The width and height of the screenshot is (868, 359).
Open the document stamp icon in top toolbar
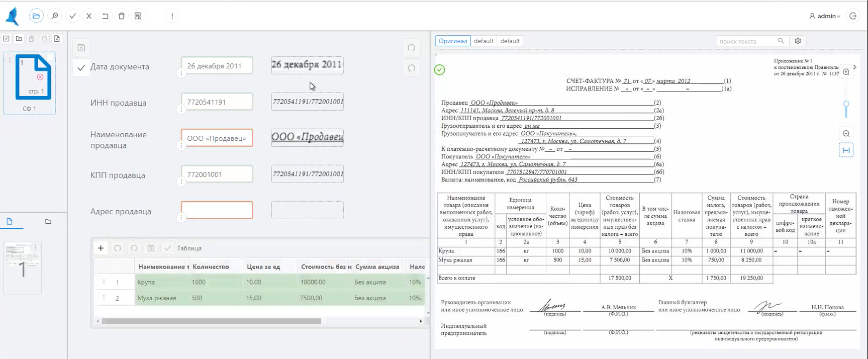(x=138, y=16)
